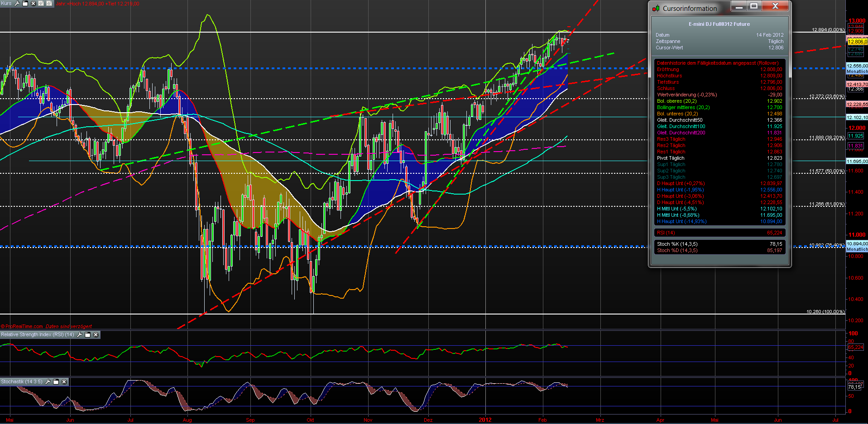Open the Stochastik indicator settings wrench
The width and height of the screenshot is (868, 424).
[x=48, y=382]
